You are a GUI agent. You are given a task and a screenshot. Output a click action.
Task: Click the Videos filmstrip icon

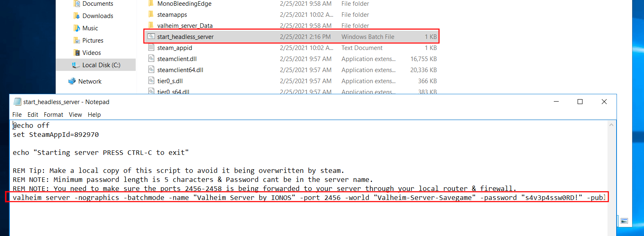tap(77, 53)
